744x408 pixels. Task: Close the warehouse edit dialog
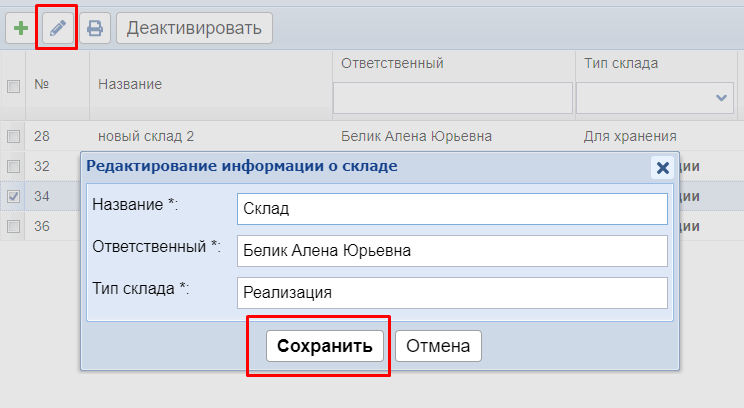pyautogui.click(x=662, y=167)
